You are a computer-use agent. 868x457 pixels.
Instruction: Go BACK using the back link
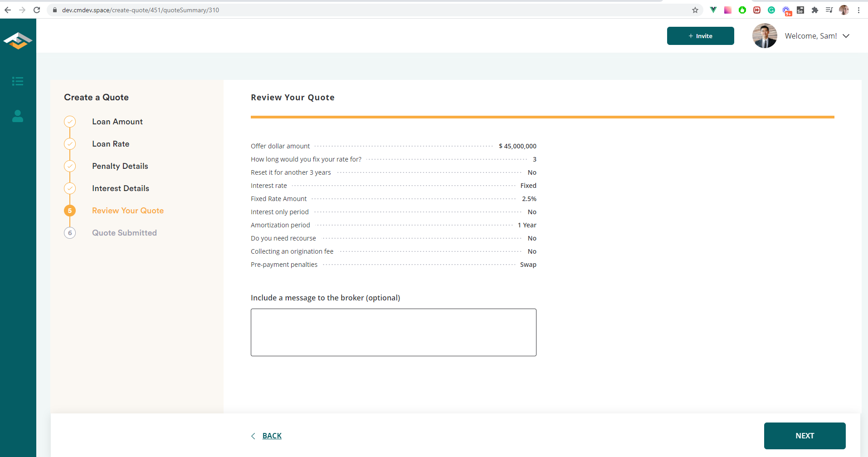[x=271, y=435]
